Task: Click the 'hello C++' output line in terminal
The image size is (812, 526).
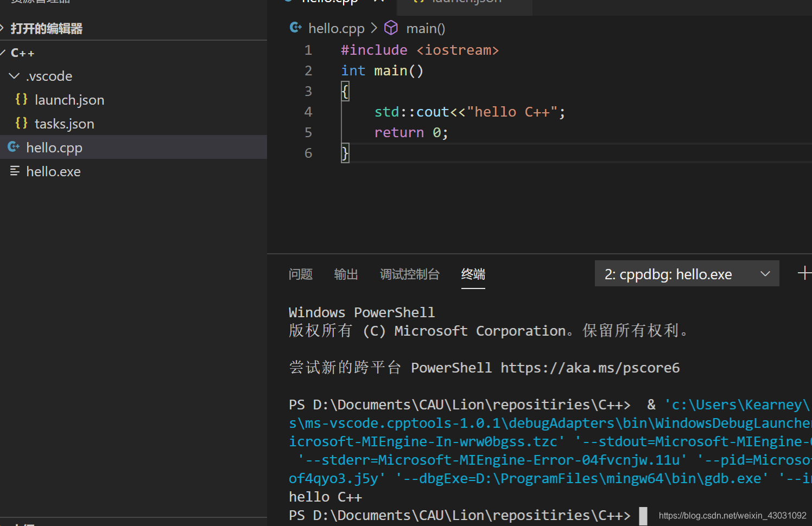Action: click(325, 497)
